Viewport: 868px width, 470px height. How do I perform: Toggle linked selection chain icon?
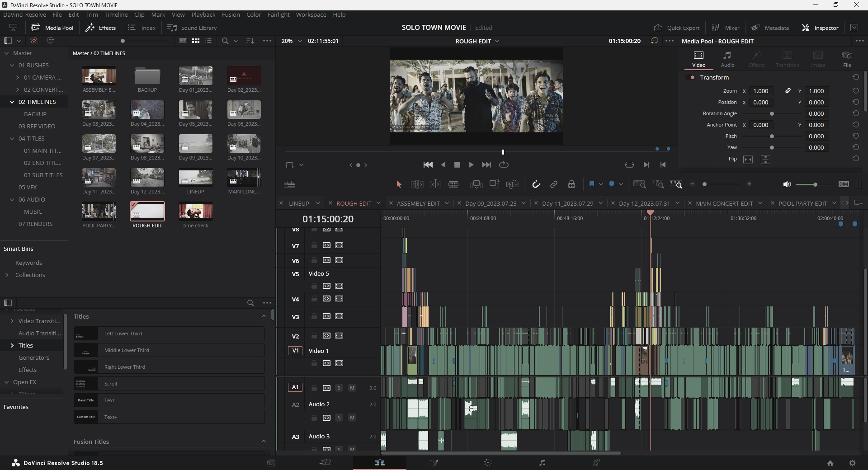coord(554,184)
